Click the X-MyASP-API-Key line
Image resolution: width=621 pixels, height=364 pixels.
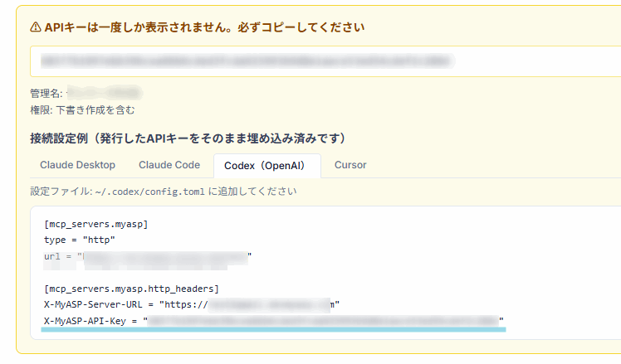[274, 320]
